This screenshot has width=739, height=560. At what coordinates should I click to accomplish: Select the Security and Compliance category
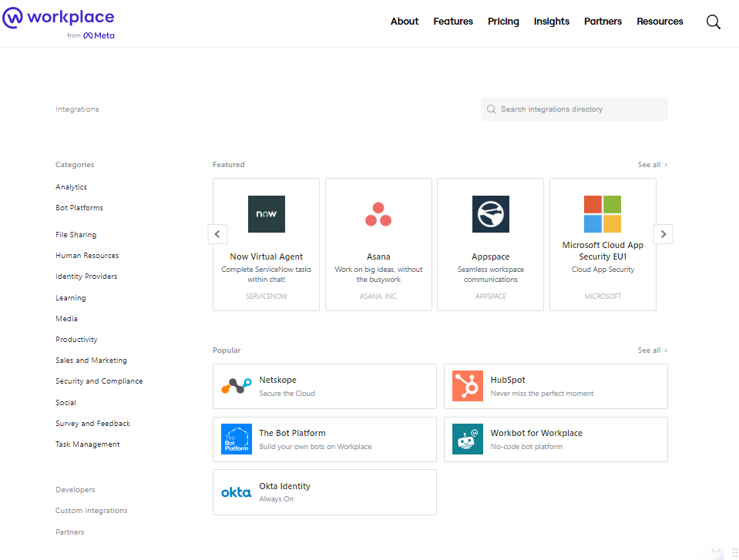[99, 381]
